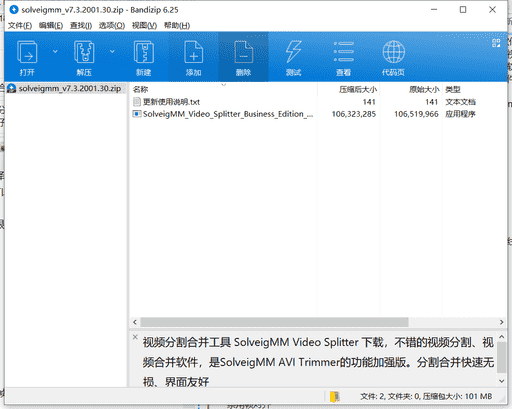Click the horizontal scrollbar right arrow

point(501,322)
